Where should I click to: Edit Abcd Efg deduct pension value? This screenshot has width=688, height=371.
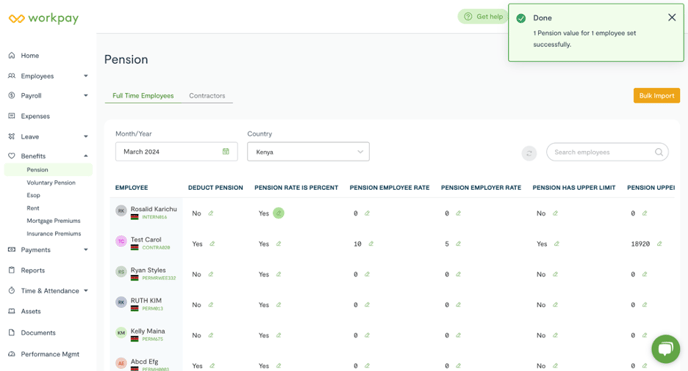pyautogui.click(x=212, y=366)
